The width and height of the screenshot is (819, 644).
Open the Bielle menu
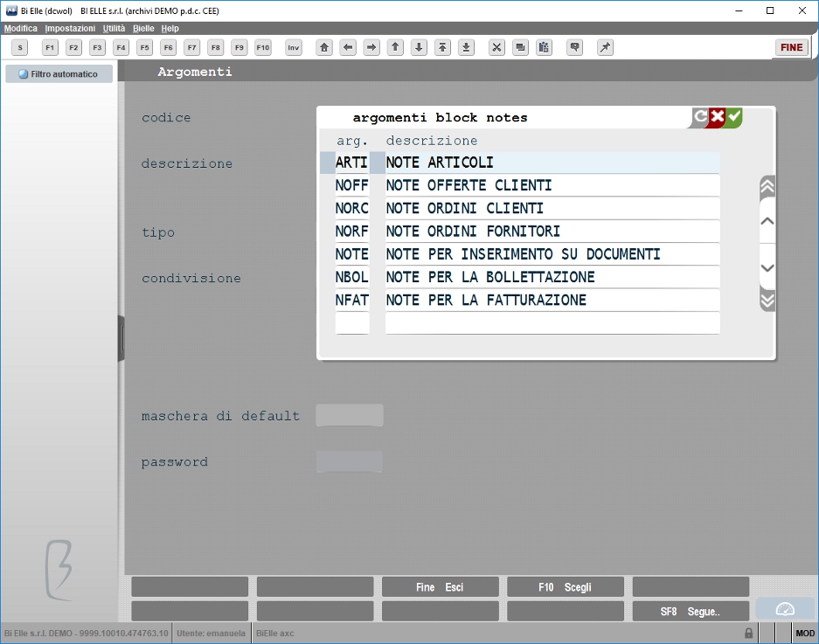click(143, 28)
